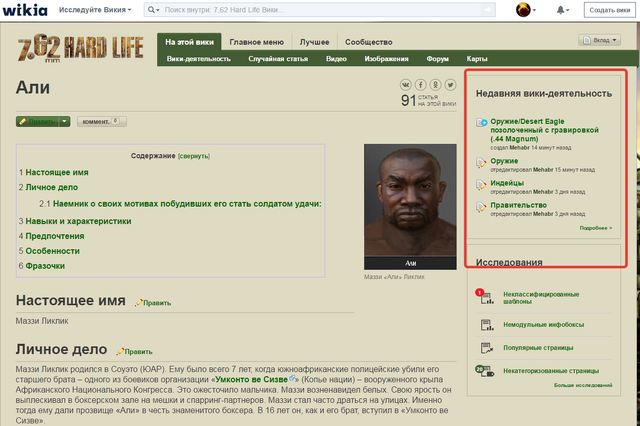Open the Оружие recent activity link

click(504, 161)
